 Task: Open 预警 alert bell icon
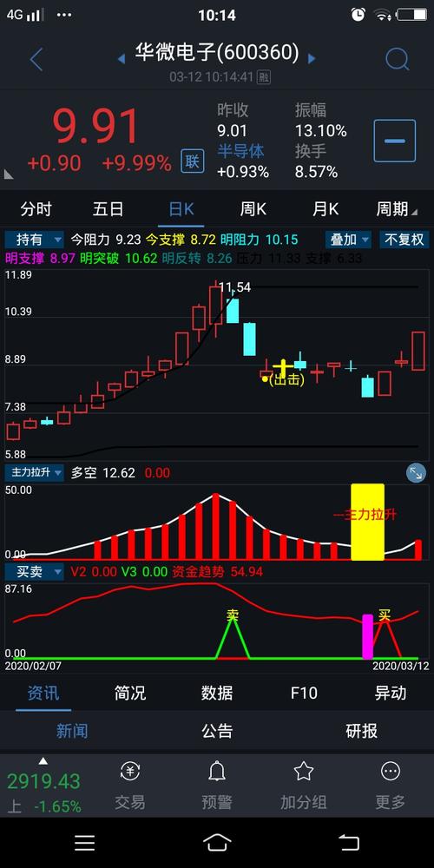click(216, 771)
